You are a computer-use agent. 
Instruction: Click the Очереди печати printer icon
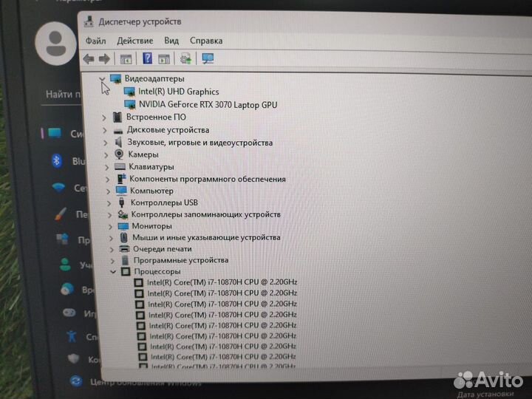tap(125, 249)
